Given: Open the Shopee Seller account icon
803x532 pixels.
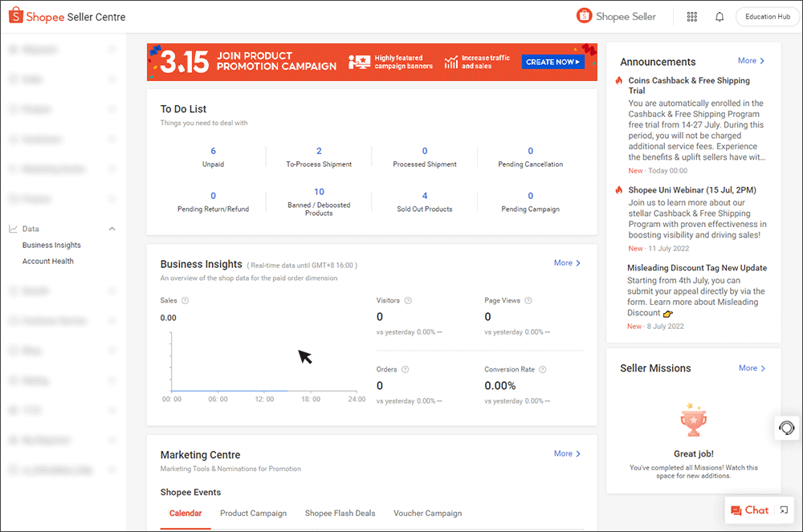Looking at the screenshot, I should 584,16.
